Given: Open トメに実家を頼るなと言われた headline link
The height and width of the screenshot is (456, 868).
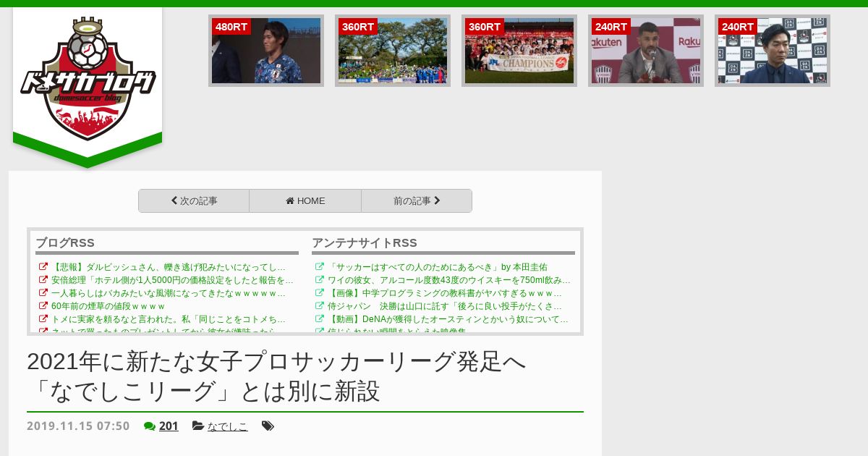Looking at the screenshot, I should [x=169, y=319].
